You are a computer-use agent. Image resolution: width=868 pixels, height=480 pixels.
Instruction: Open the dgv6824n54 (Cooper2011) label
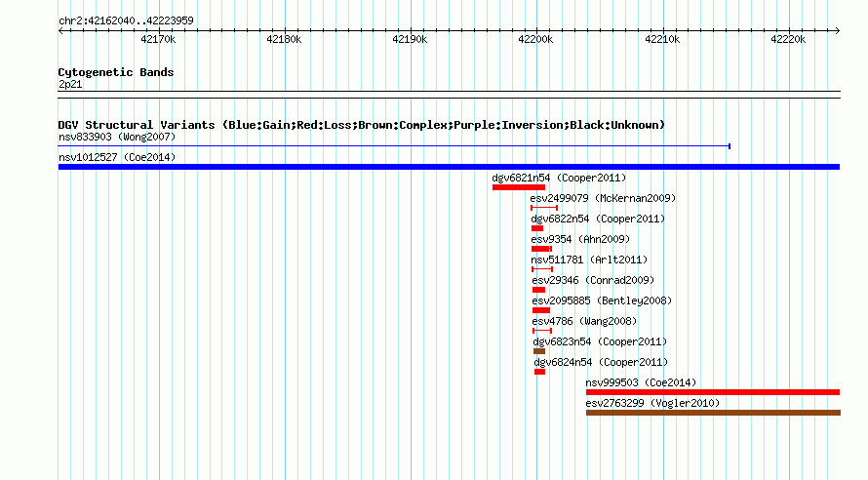(601, 362)
